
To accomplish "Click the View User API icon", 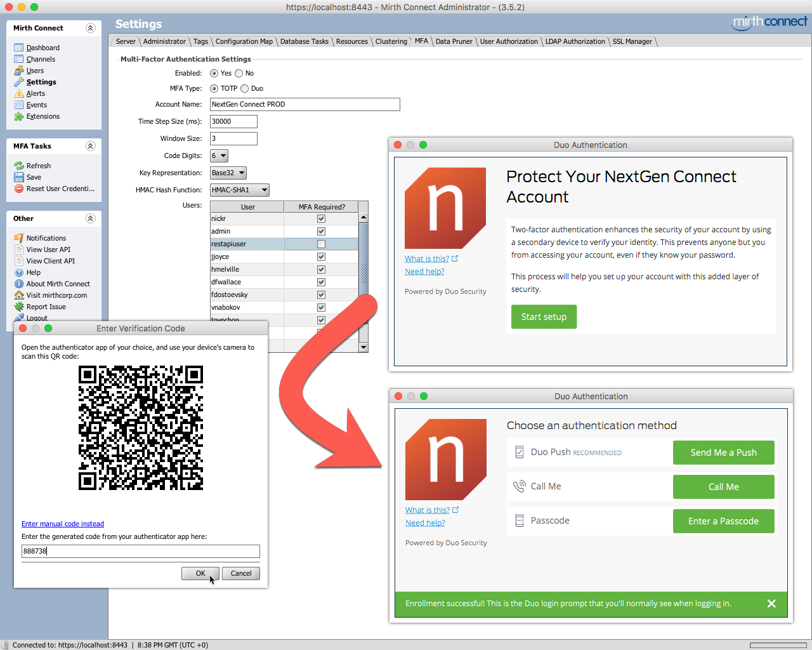I will click(x=19, y=249).
